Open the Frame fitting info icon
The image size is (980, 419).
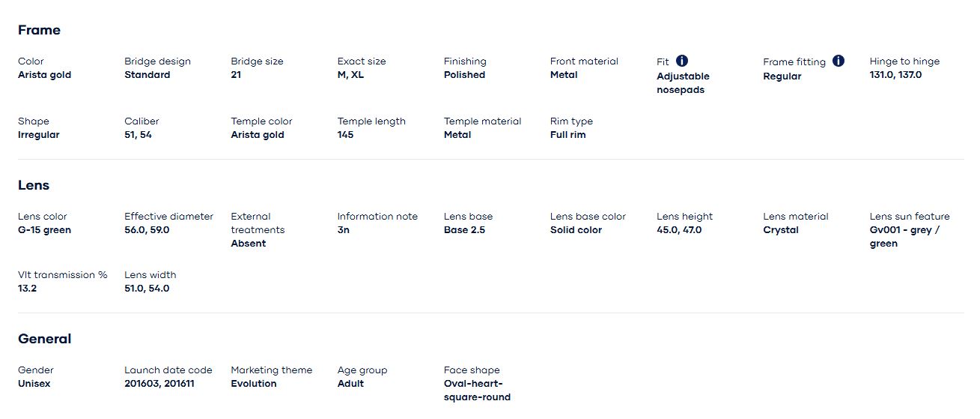coord(839,61)
